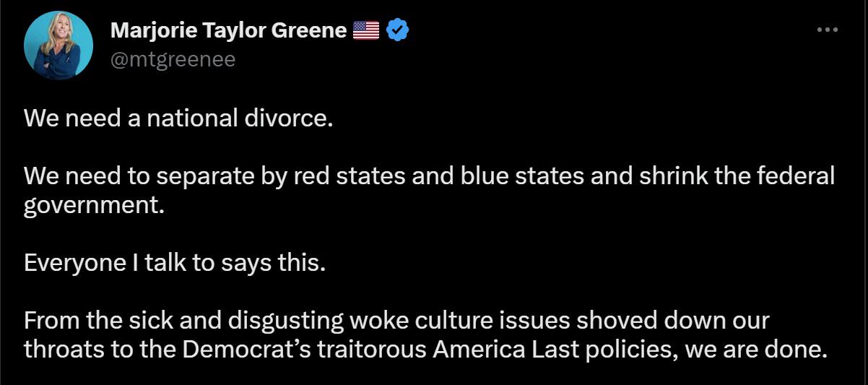Visit the @mtgreenee handle link
The height and width of the screenshot is (385, 868).
coord(173,59)
